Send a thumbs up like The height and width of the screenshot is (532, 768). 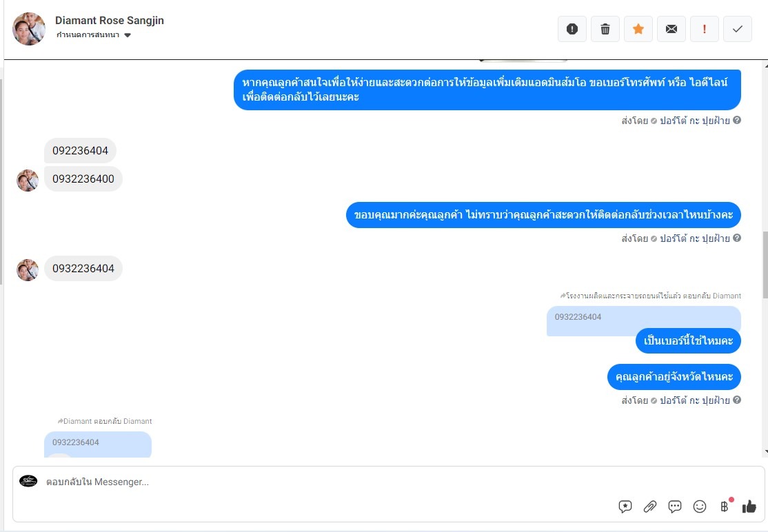click(x=749, y=507)
